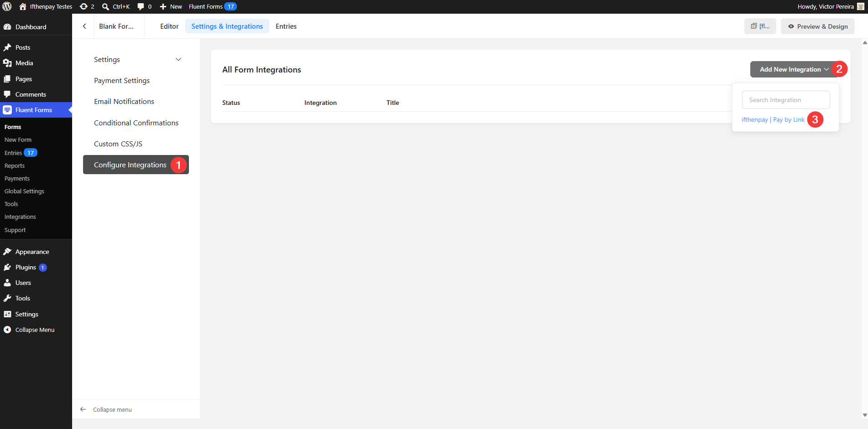Open the Ctrl+K search icon
The width and height of the screenshot is (868, 429).
[105, 6]
